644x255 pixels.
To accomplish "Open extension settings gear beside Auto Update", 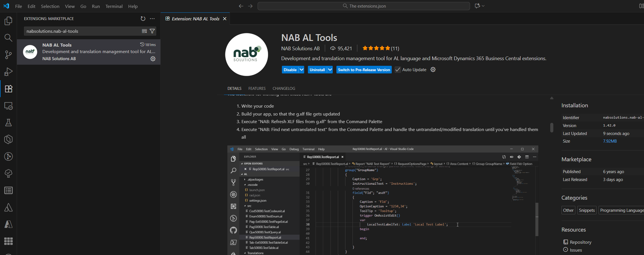I will click(x=433, y=70).
